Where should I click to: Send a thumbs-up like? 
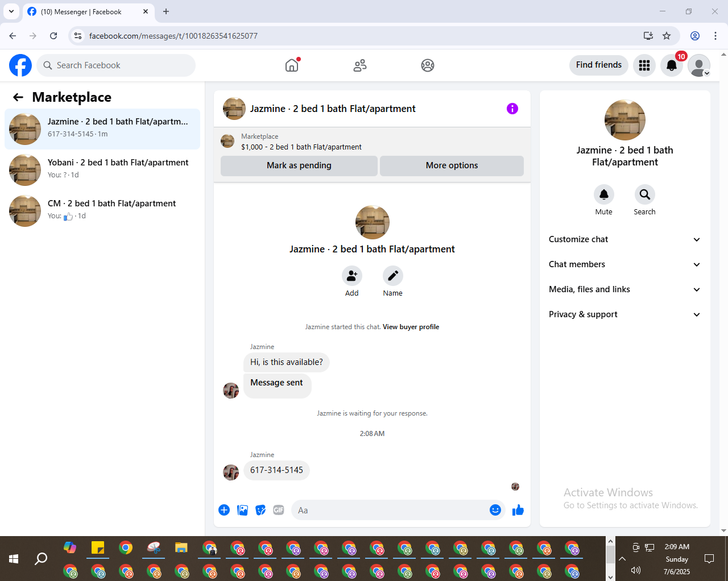(x=518, y=510)
